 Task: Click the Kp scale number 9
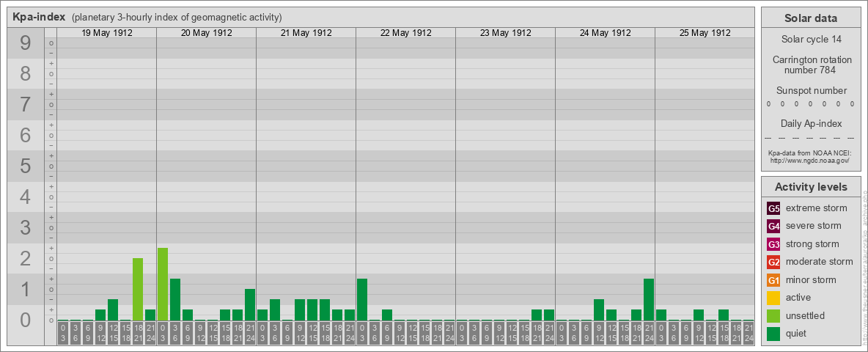pos(26,43)
